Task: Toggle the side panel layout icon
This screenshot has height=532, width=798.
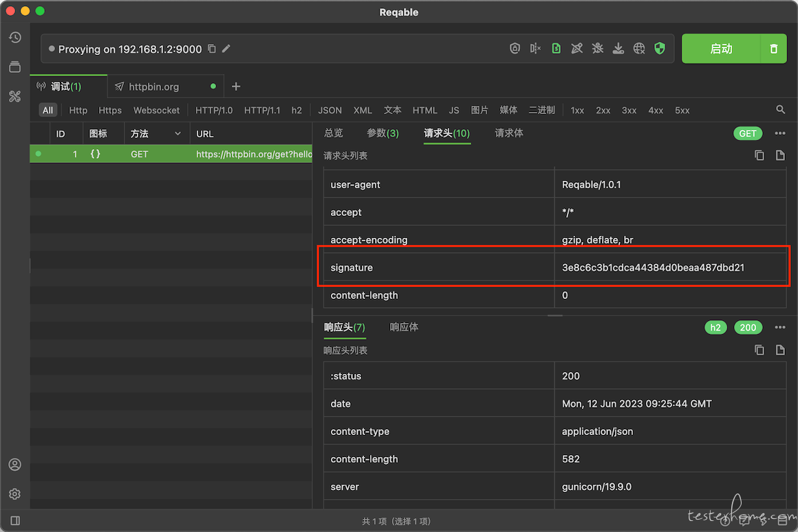Action: click(x=15, y=520)
